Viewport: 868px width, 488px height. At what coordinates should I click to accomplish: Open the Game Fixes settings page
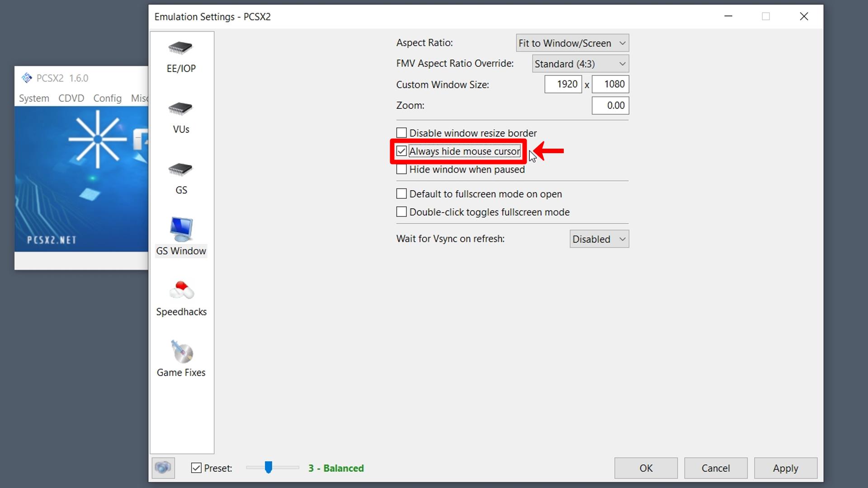[181, 359]
